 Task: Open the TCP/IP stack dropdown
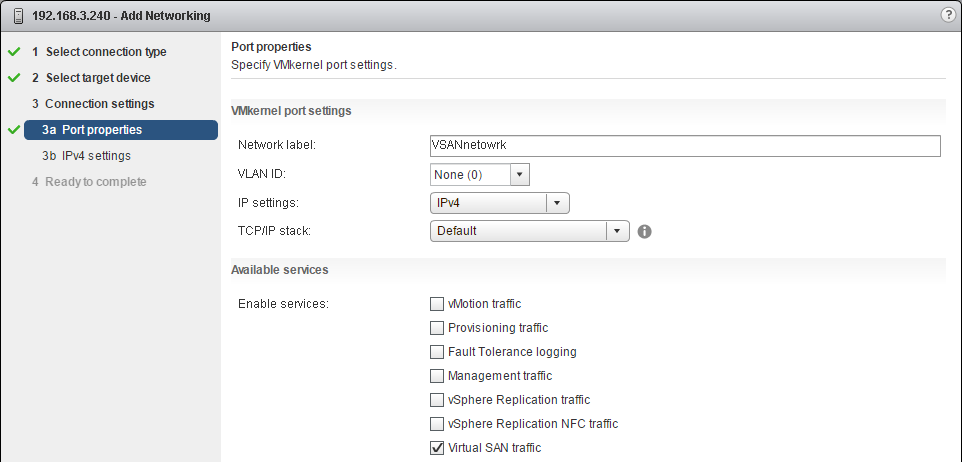(618, 231)
